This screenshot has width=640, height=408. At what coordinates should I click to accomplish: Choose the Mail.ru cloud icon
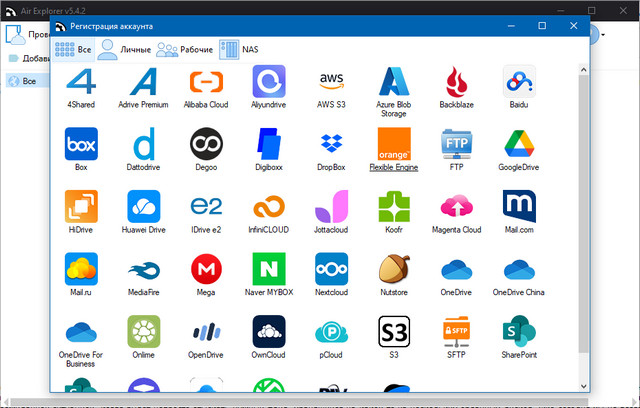[81, 269]
